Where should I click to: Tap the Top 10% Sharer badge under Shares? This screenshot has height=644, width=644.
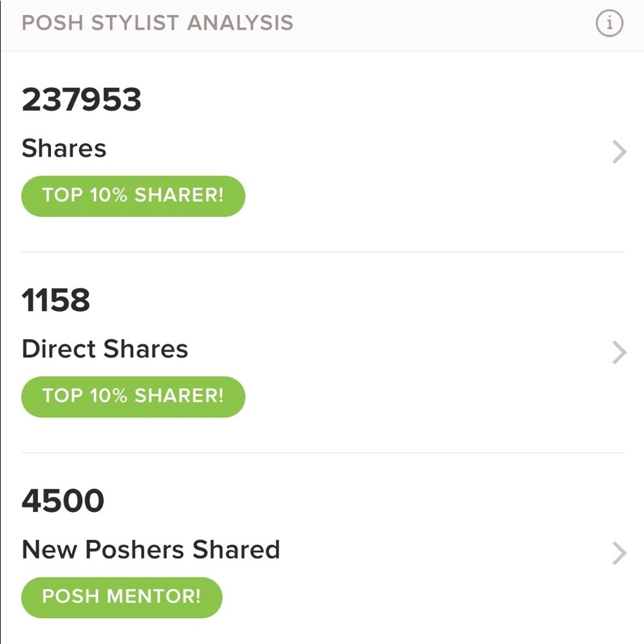point(133,196)
